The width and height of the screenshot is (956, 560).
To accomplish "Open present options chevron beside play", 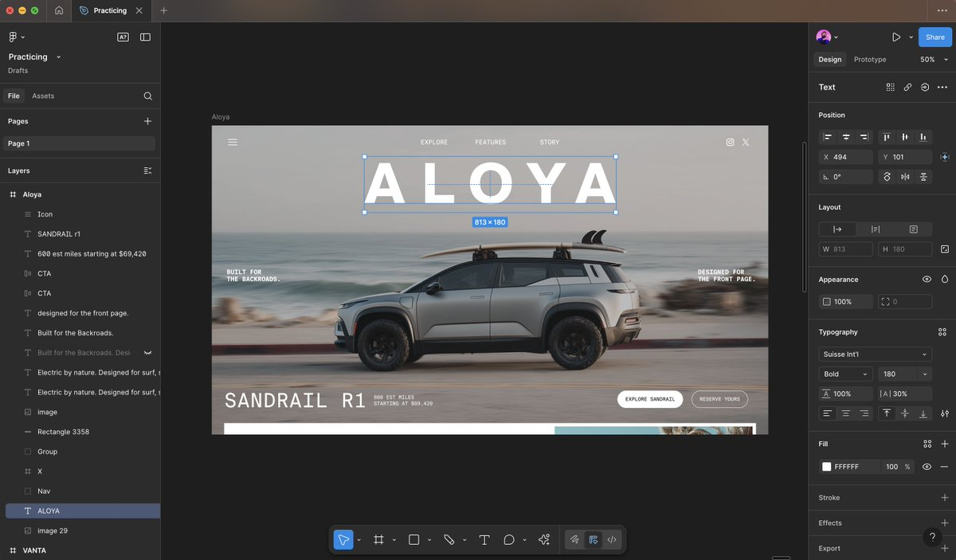I will [911, 37].
